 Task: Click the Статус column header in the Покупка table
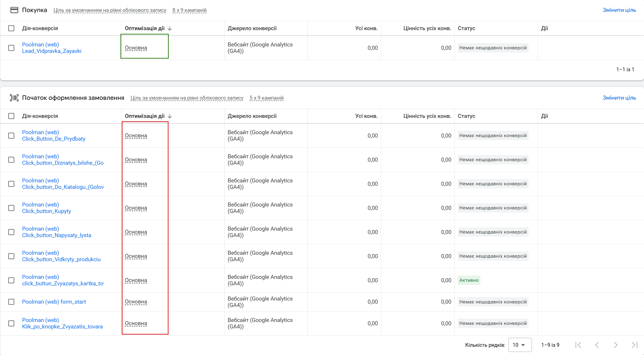(466, 28)
